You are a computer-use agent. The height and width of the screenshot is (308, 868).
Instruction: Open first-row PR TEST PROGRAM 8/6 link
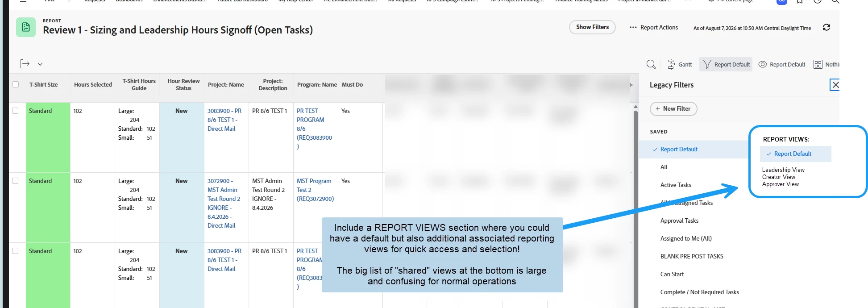tap(314, 129)
